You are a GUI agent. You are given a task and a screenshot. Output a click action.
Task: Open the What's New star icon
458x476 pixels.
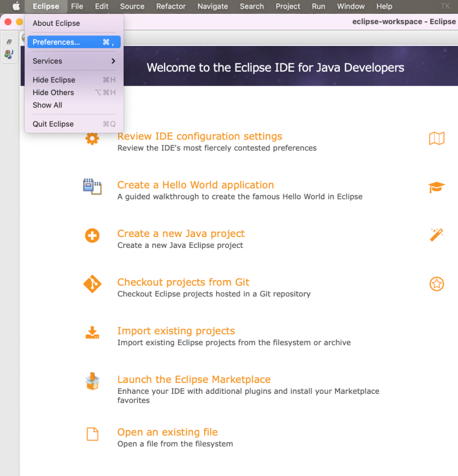click(x=437, y=284)
